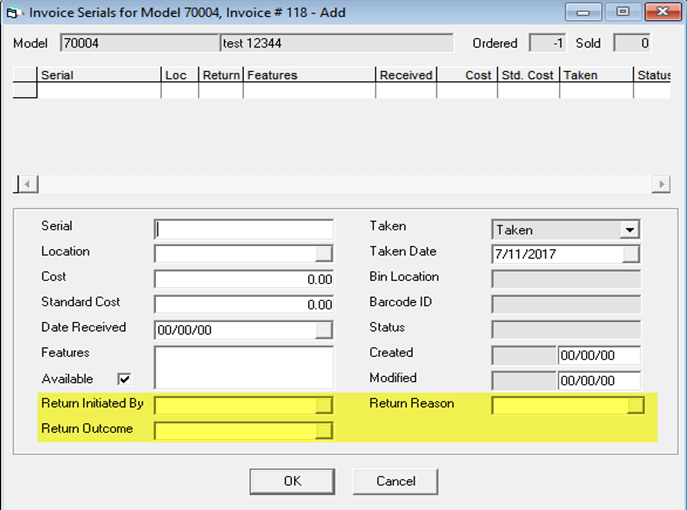Click the Status column header
The image size is (687, 510).
(652, 75)
